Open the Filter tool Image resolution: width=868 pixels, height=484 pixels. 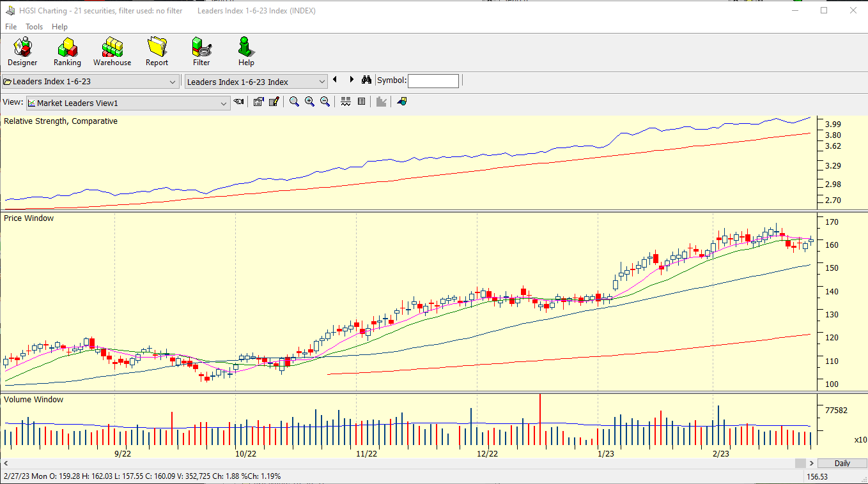point(201,52)
